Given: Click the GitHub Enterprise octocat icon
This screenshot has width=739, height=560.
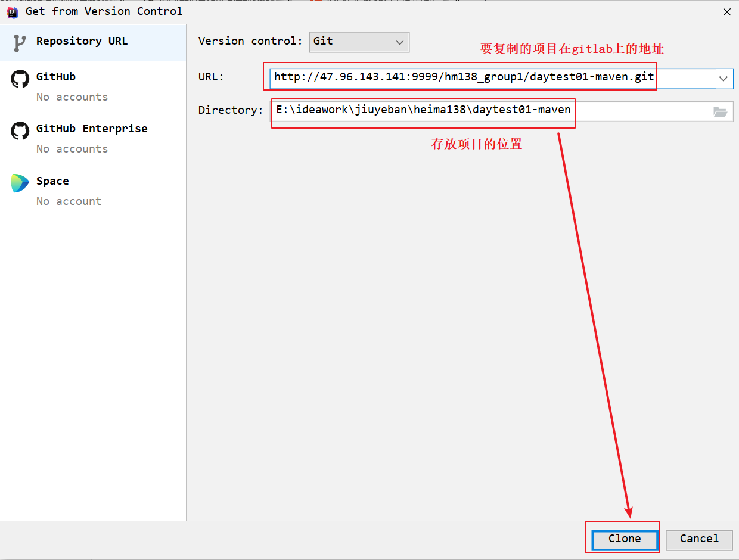Looking at the screenshot, I should tap(20, 130).
